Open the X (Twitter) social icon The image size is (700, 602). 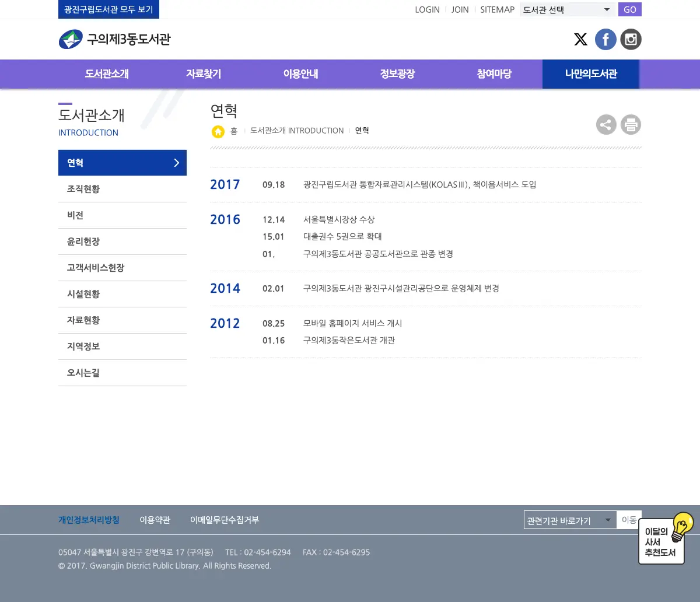tap(580, 39)
